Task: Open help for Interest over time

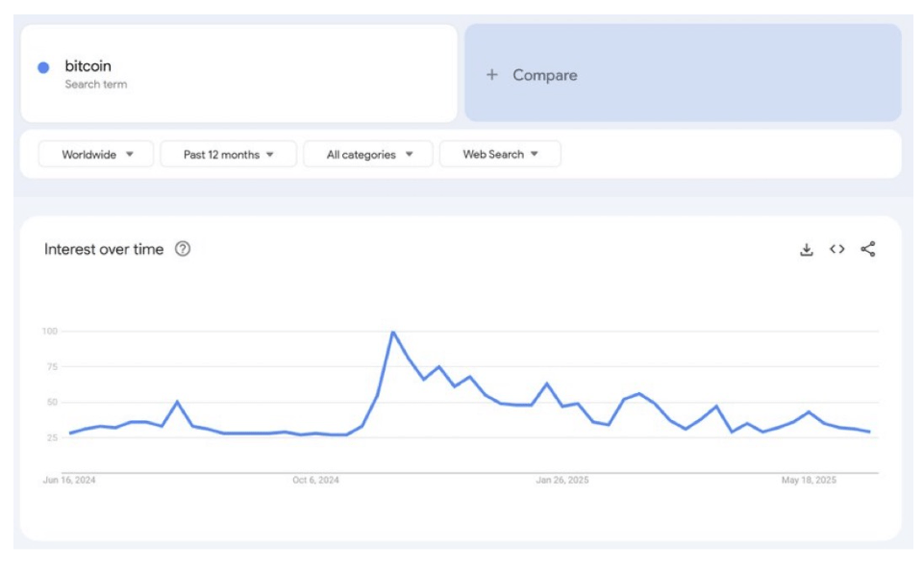Action: click(183, 250)
